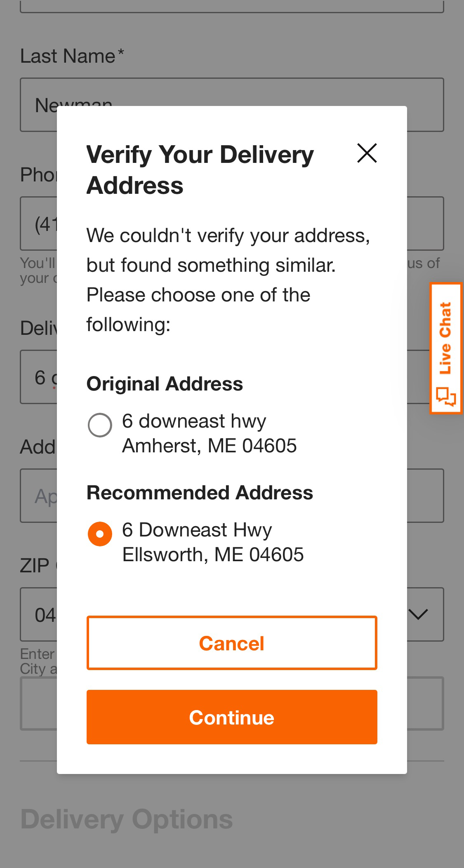Click the Original Address section label
Screen dimensions: 464x868
pos(165,383)
